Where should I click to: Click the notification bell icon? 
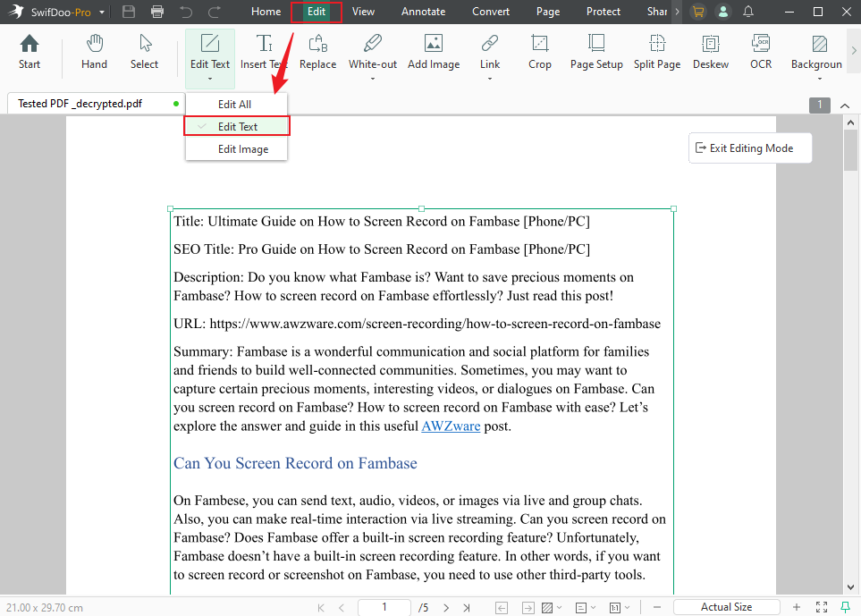point(748,12)
